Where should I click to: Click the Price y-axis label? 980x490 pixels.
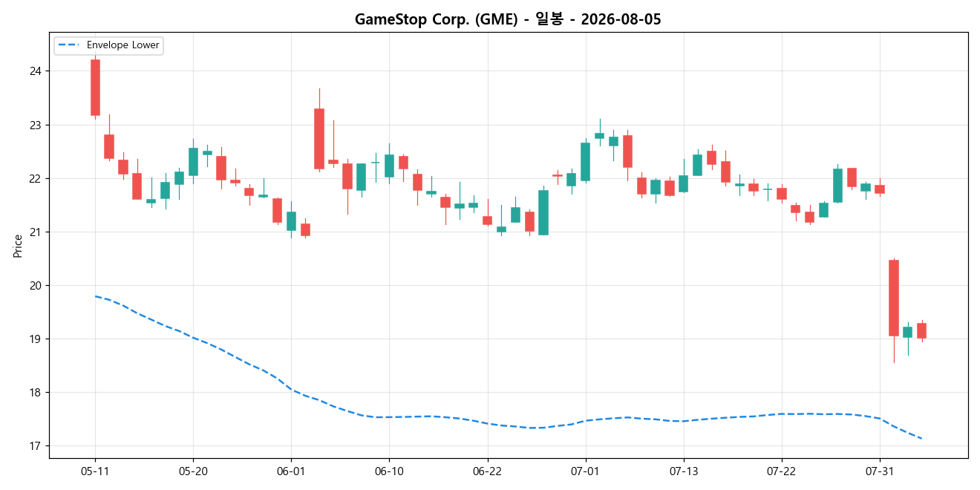click(18, 246)
